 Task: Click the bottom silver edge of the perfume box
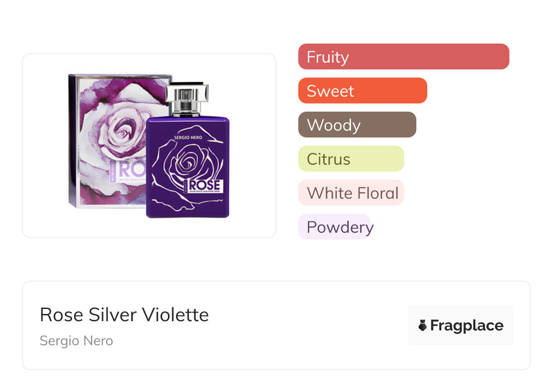(109, 206)
